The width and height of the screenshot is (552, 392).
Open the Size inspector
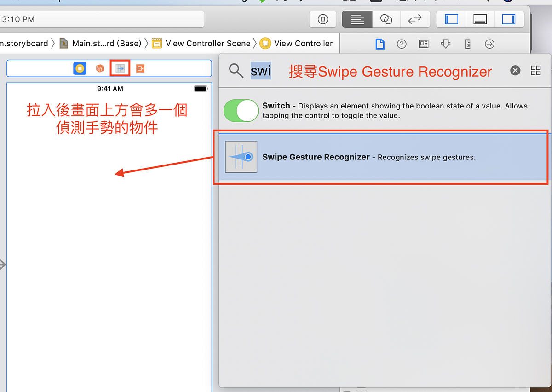tap(467, 43)
